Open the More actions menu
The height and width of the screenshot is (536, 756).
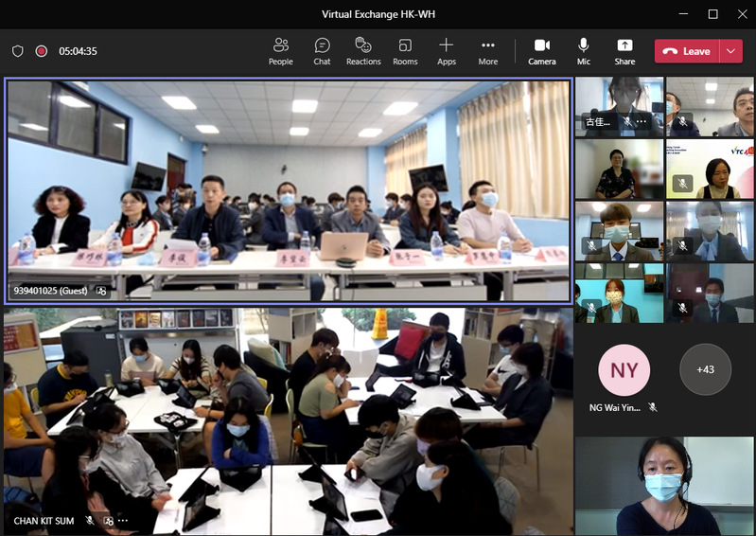(488, 51)
